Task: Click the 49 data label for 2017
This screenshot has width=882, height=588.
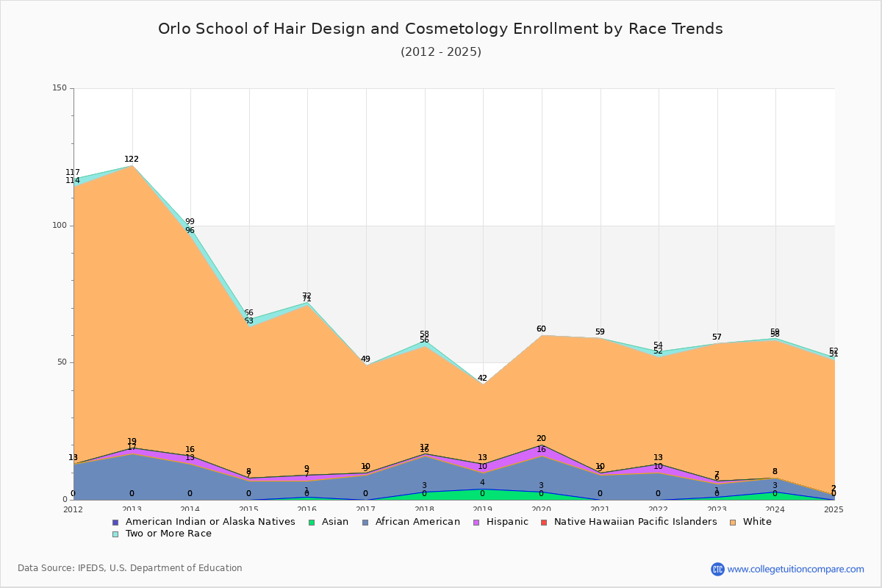Action: coord(365,359)
